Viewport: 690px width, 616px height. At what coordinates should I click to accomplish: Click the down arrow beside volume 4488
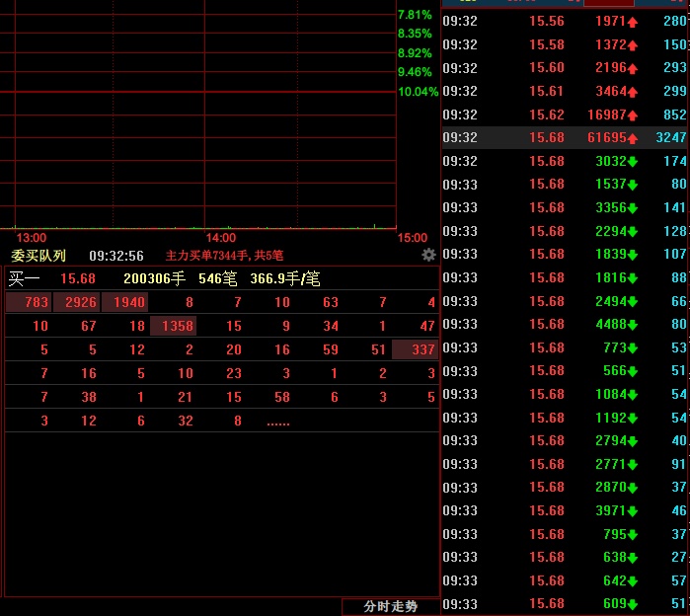click(x=633, y=325)
